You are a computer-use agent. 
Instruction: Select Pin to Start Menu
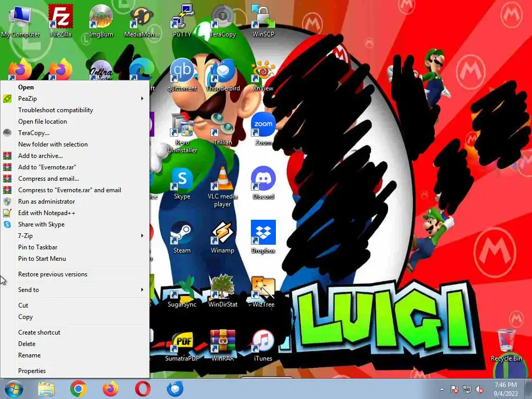(x=75, y=259)
